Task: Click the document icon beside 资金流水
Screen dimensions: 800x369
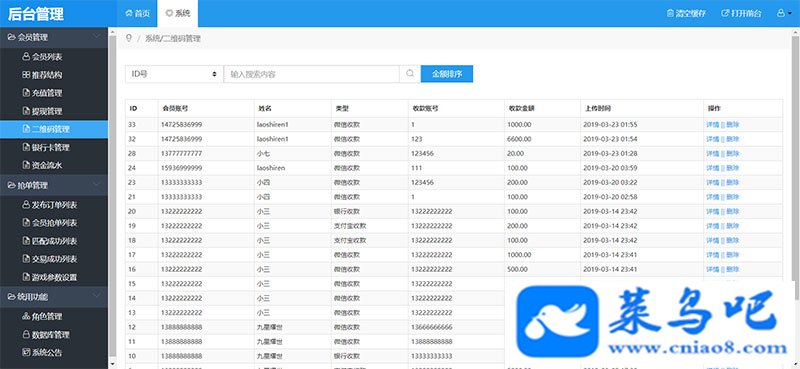Action: [27, 165]
